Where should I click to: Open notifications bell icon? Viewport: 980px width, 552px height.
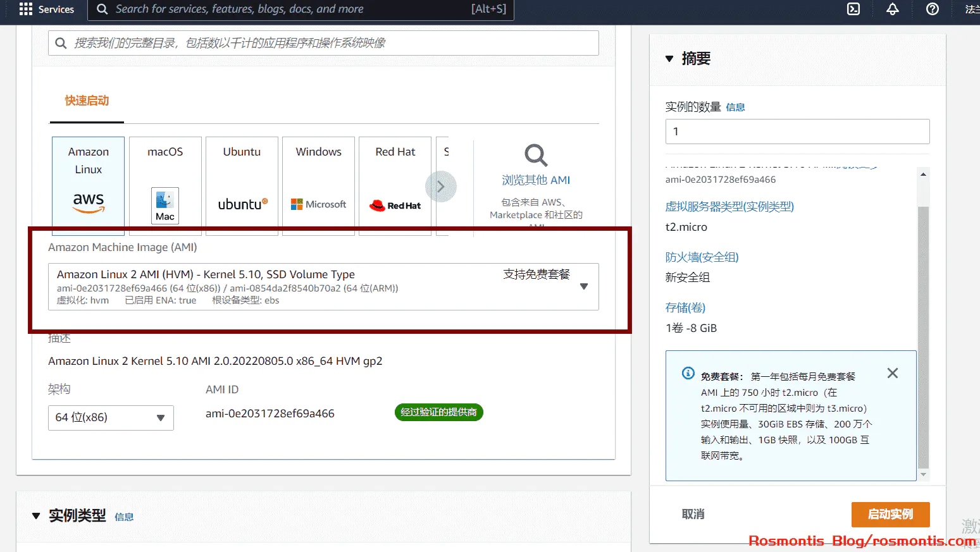(x=893, y=9)
